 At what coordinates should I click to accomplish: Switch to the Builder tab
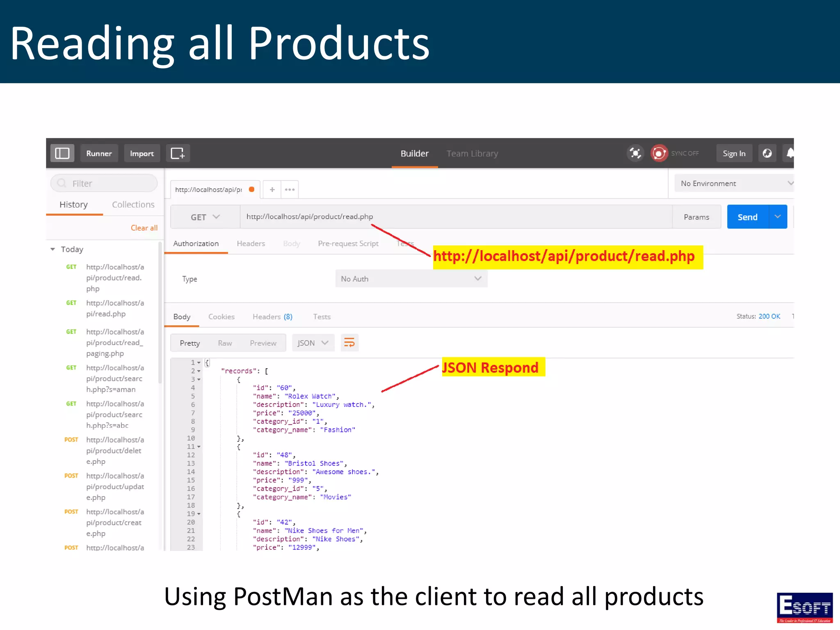pos(414,153)
